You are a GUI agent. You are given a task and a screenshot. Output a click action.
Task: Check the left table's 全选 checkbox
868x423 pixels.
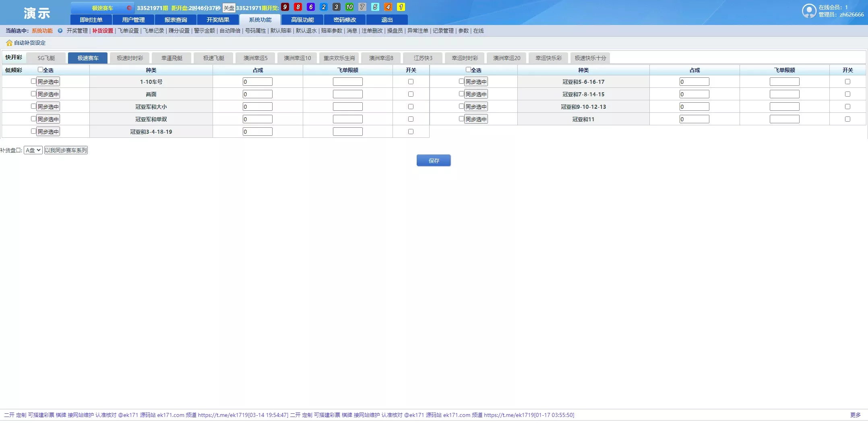(40, 70)
